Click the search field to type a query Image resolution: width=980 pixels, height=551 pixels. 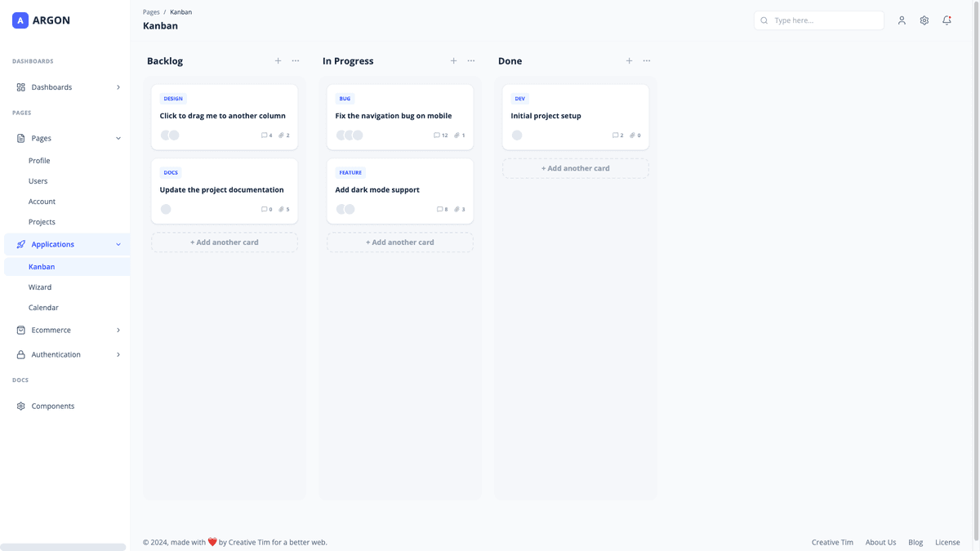pos(819,20)
